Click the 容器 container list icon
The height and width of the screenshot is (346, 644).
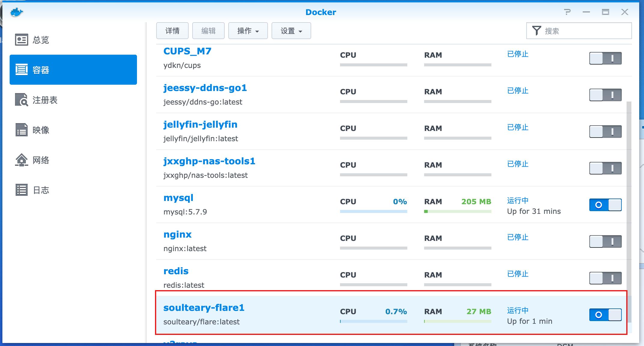tap(22, 70)
